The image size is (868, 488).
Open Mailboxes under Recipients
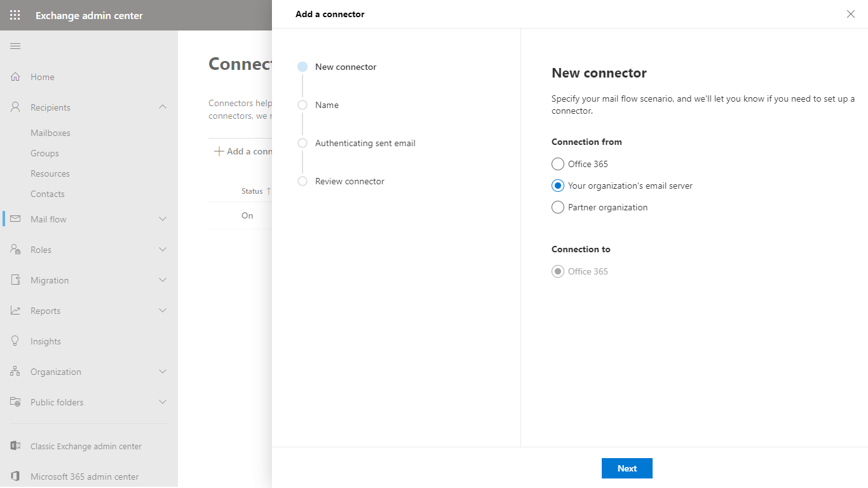[x=50, y=133]
